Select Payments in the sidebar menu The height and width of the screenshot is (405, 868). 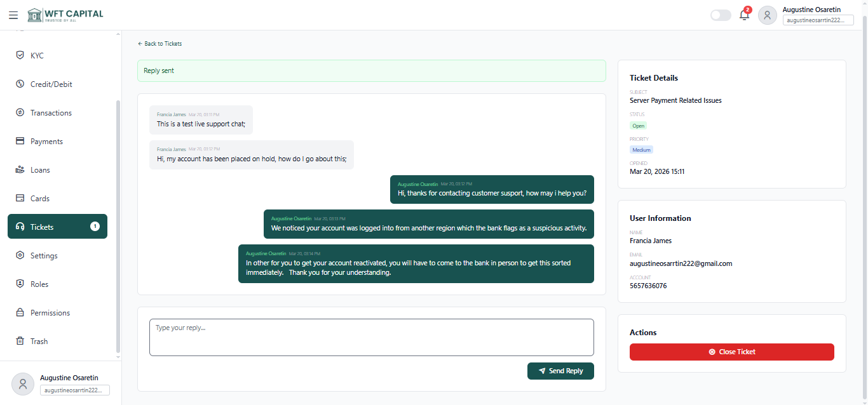point(46,142)
